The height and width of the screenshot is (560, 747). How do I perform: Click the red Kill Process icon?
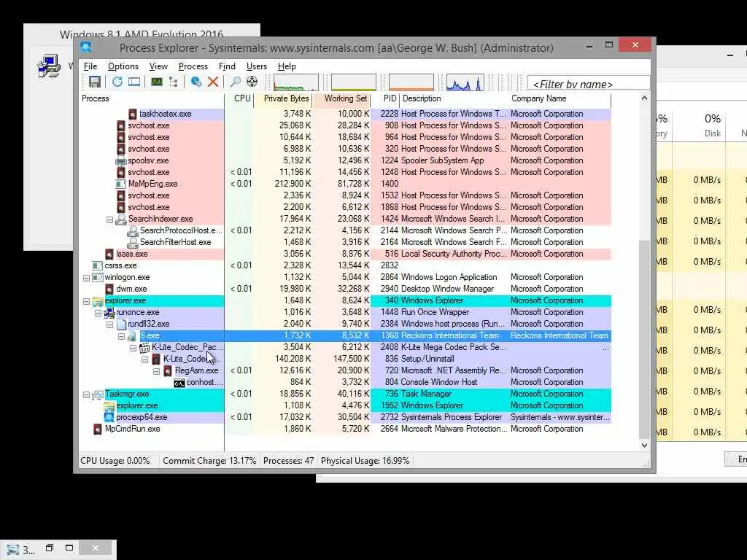[213, 82]
